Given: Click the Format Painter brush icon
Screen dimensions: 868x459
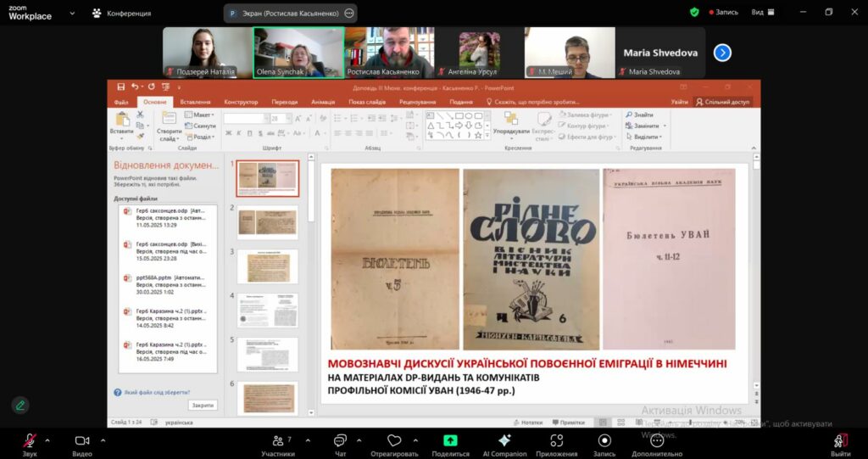Looking at the screenshot, I should click(x=140, y=137).
